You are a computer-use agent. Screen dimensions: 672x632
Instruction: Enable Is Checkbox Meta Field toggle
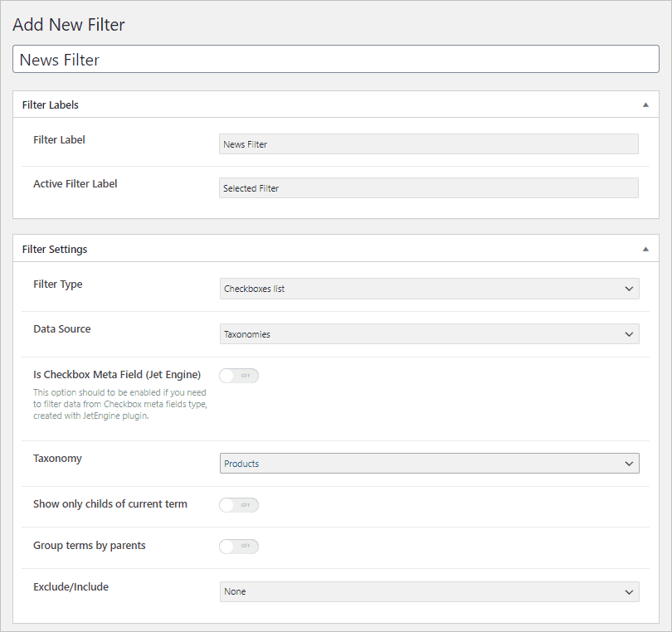(238, 375)
